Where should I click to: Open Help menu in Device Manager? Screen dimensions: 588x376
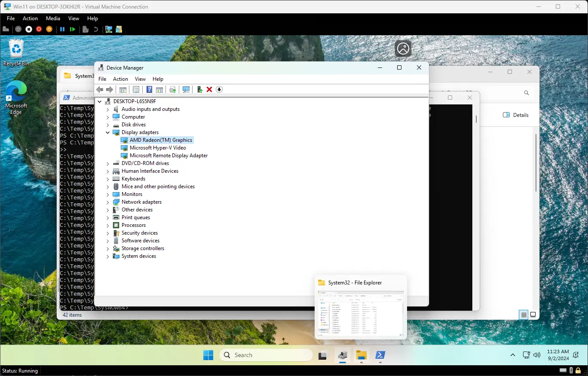coord(158,79)
